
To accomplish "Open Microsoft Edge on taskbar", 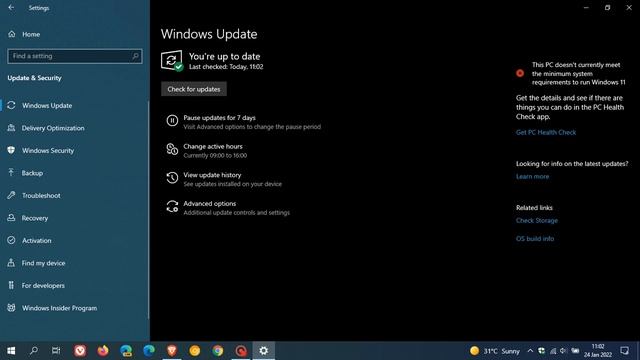I will click(149, 351).
